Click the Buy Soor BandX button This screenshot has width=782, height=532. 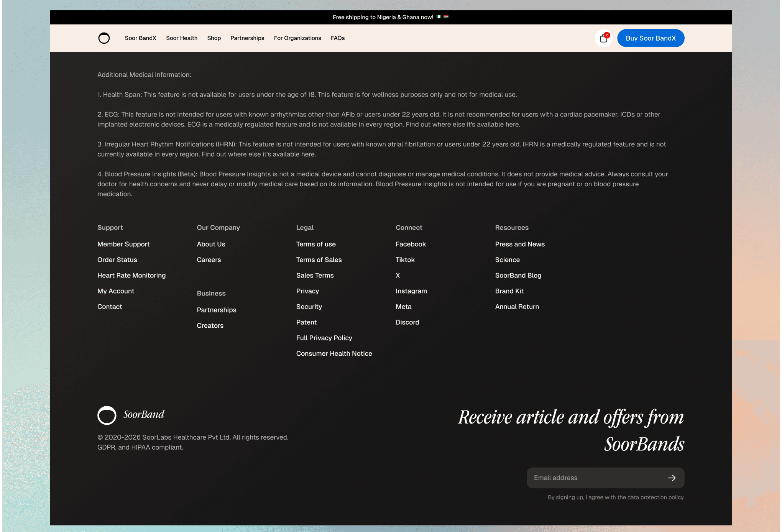(x=651, y=38)
